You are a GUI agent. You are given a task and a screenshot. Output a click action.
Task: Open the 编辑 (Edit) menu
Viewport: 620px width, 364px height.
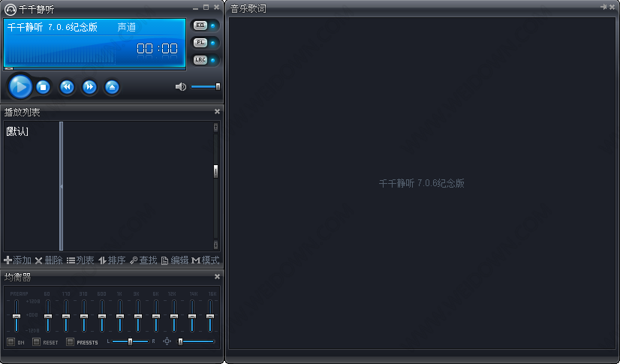coord(174,260)
